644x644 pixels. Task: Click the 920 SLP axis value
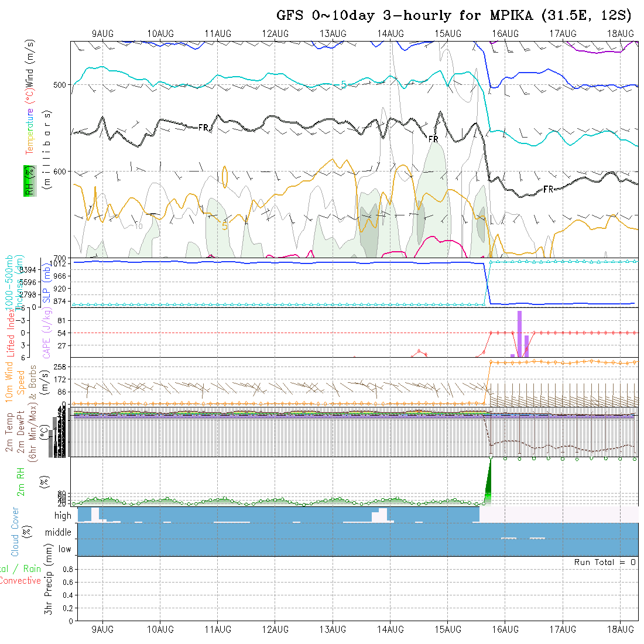(60, 289)
